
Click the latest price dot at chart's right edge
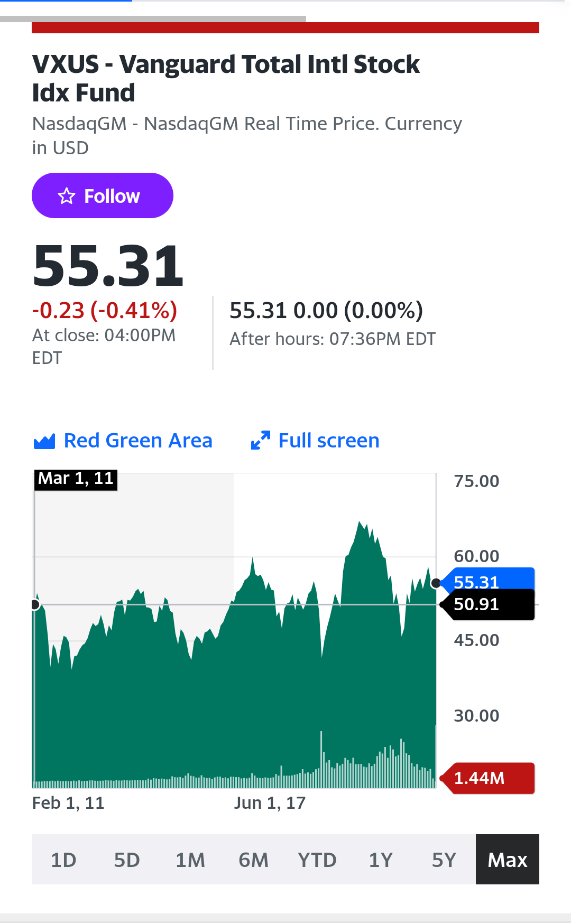coord(436,583)
